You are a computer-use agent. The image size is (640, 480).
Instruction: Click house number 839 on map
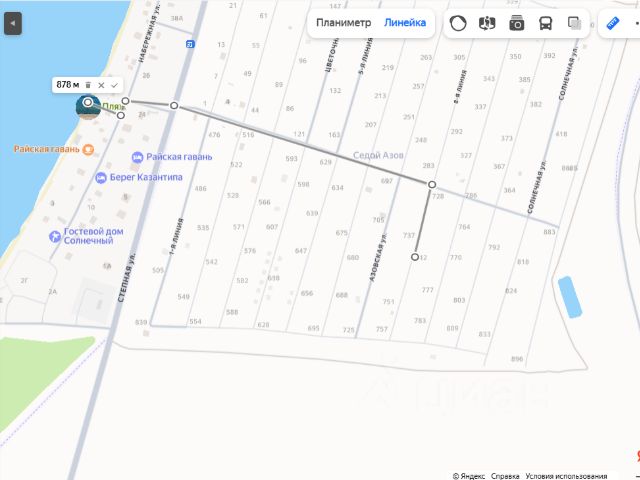pos(141,322)
